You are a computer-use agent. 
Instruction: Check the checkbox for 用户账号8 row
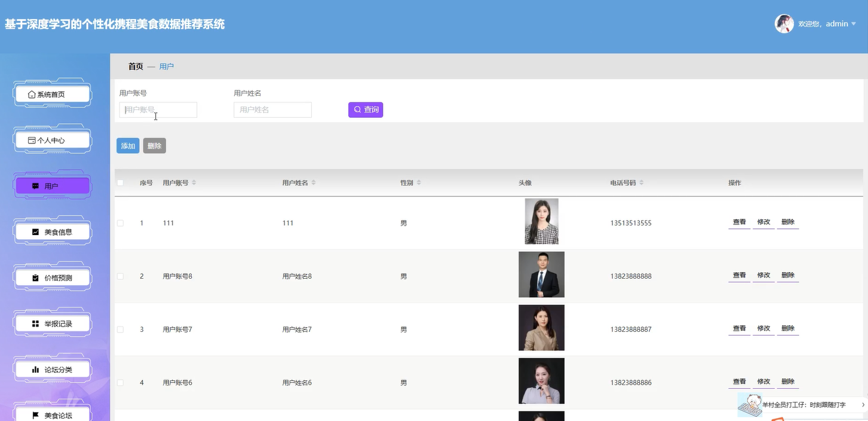coord(120,276)
